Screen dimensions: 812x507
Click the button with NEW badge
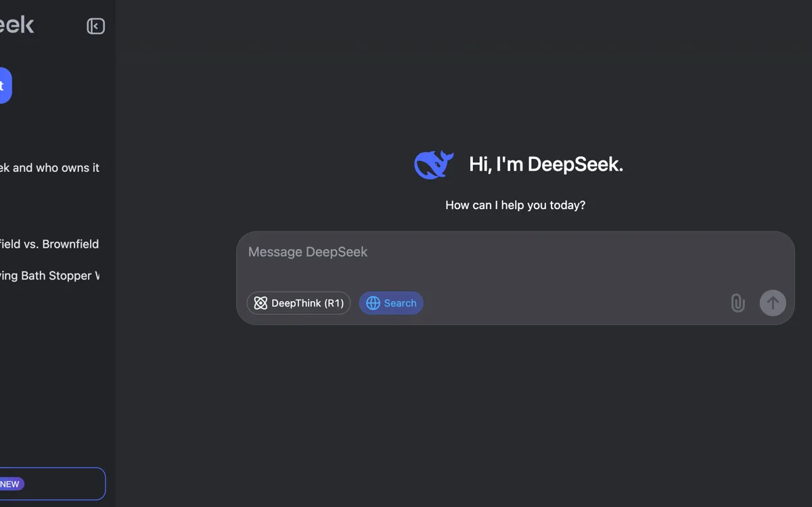click(52, 484)
